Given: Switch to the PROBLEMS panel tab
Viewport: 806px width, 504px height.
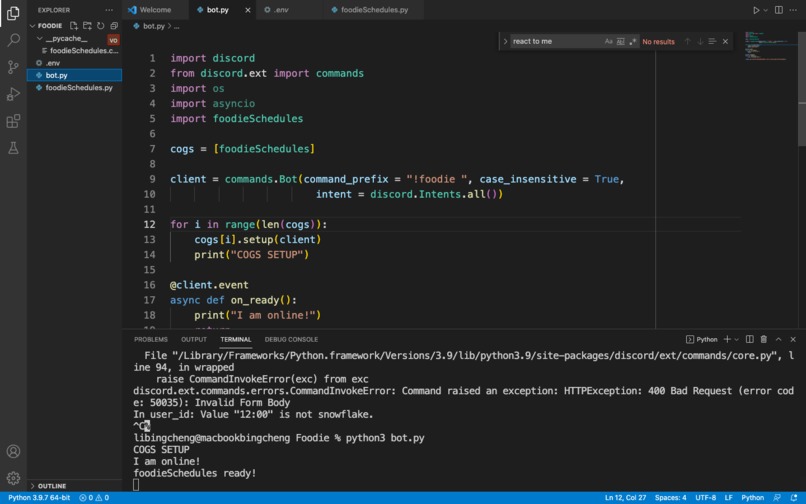Looking at the screenshot, I should 151,339.
